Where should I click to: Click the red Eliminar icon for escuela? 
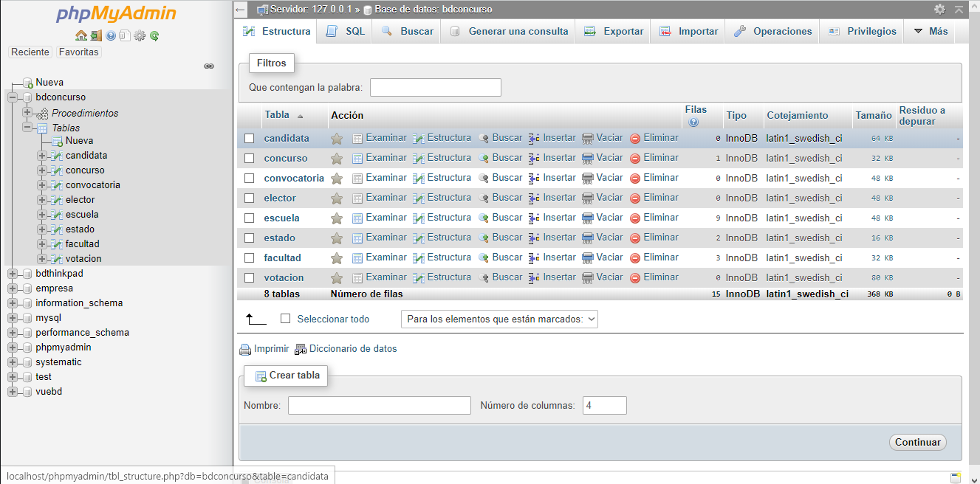[635, 218]
